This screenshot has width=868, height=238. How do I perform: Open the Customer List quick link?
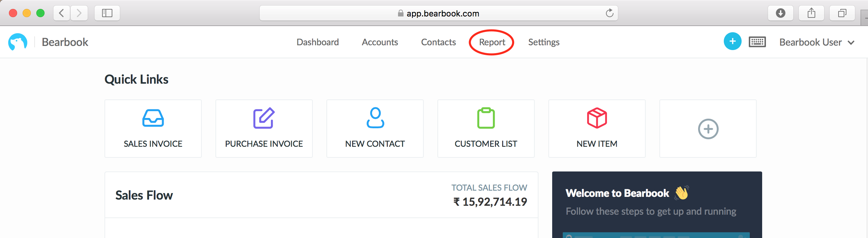tap(486, 129)
